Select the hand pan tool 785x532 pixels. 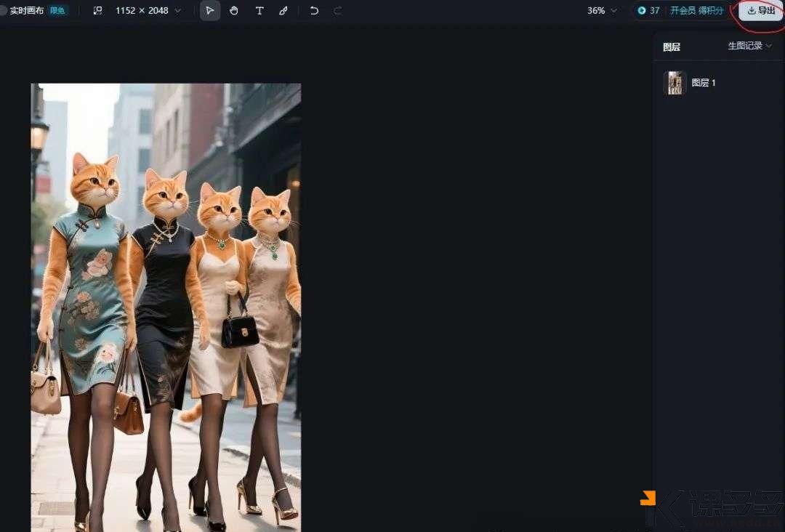(x=234, y=11)
